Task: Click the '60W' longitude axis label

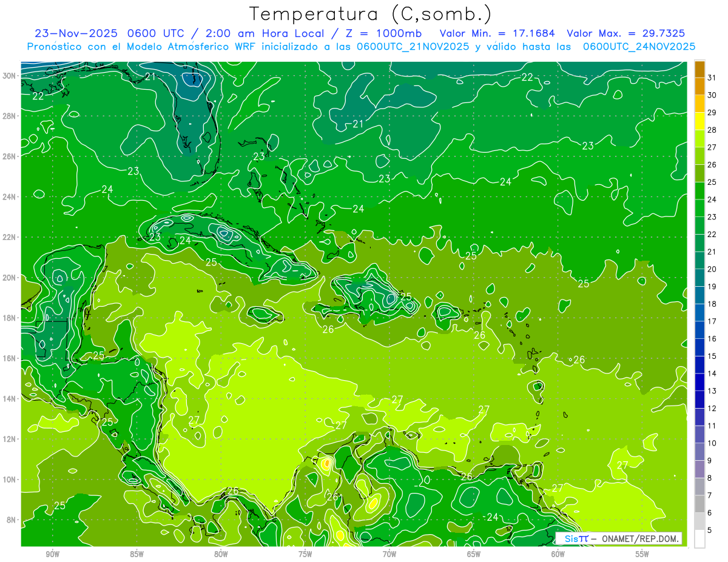Action: click(x=558, y=555)
